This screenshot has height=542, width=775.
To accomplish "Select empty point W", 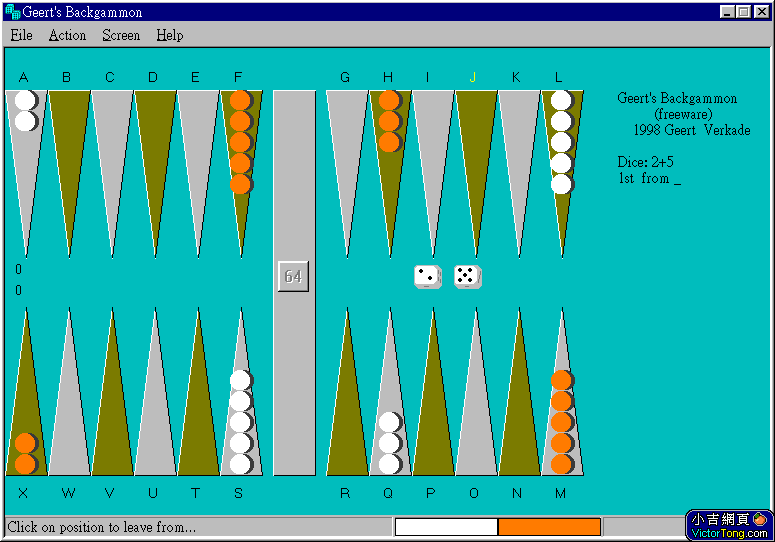I will click(69, 391).
